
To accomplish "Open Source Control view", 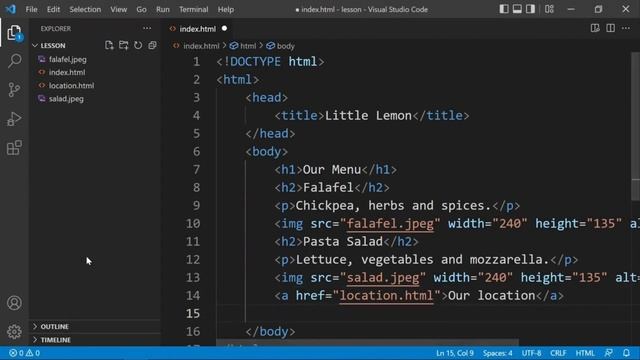I will point(14,90).
